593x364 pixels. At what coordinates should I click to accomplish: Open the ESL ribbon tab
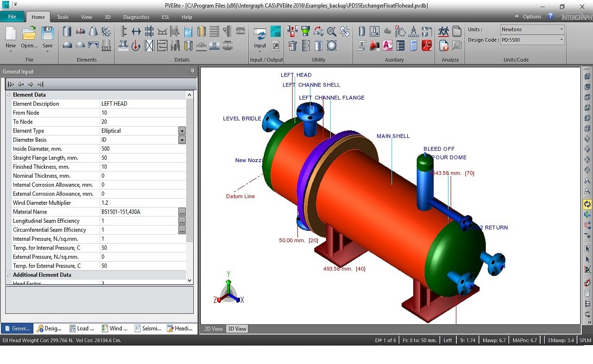[x=165, y=17]
